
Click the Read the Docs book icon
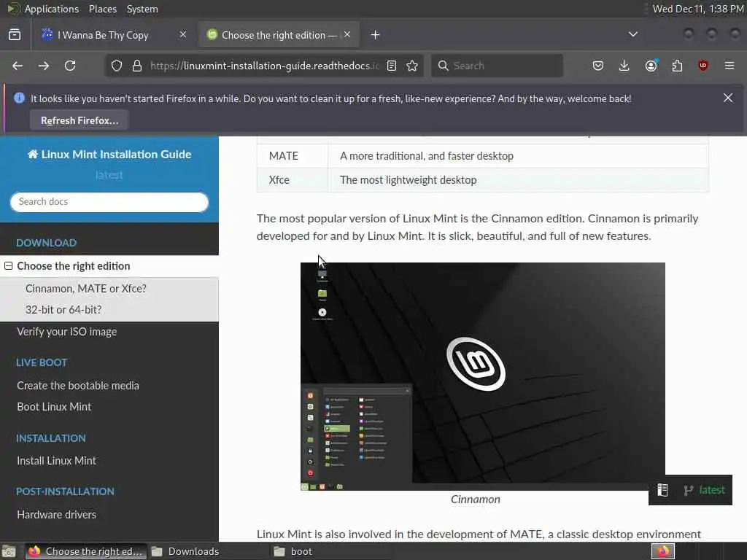point(662,490)
